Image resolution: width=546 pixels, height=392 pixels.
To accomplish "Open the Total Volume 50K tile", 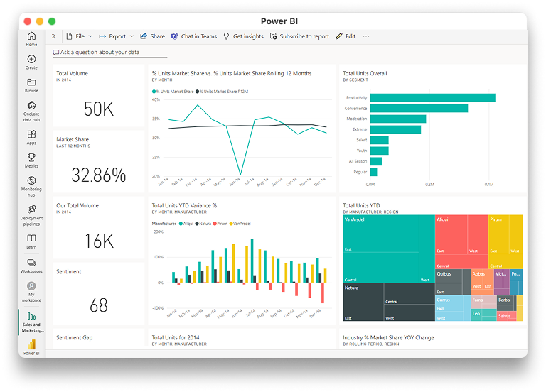I will coord(99,96).
